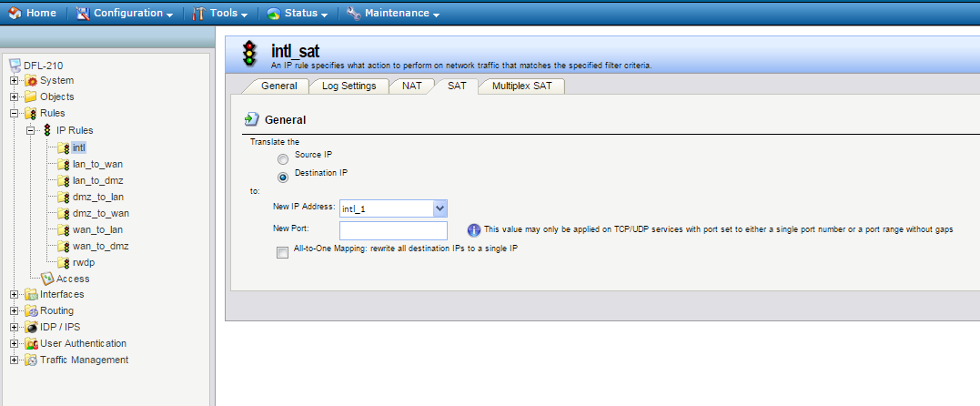Select the SAT tab
The height and width of the screenshot is (406, 980).
click(456, 86)
